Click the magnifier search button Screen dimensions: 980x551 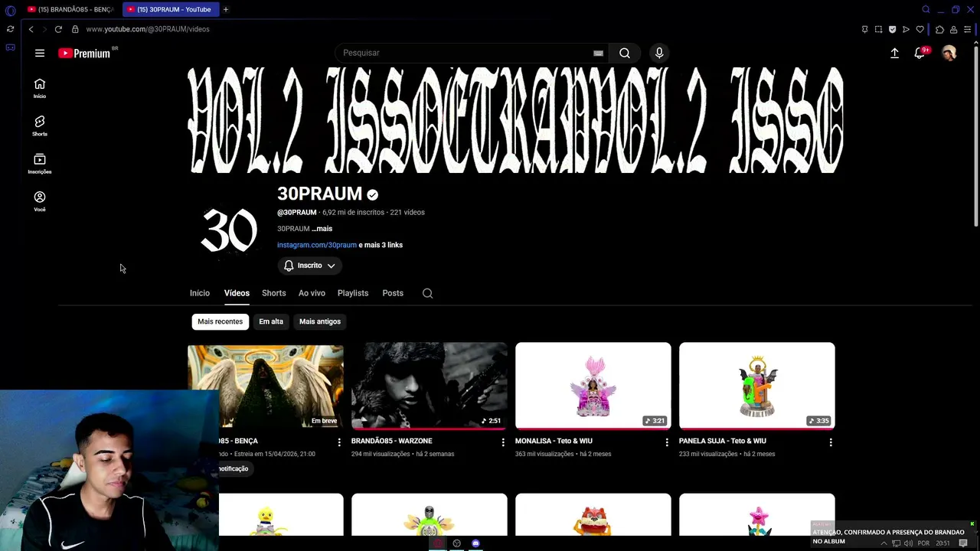point(625,53)
